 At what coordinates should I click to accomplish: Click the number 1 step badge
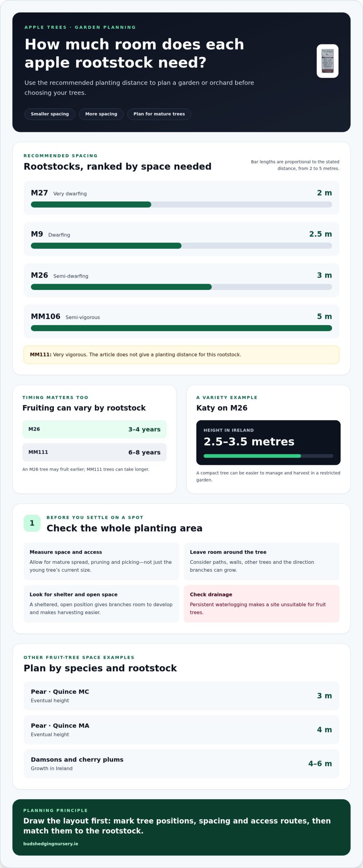coord(32,523)
